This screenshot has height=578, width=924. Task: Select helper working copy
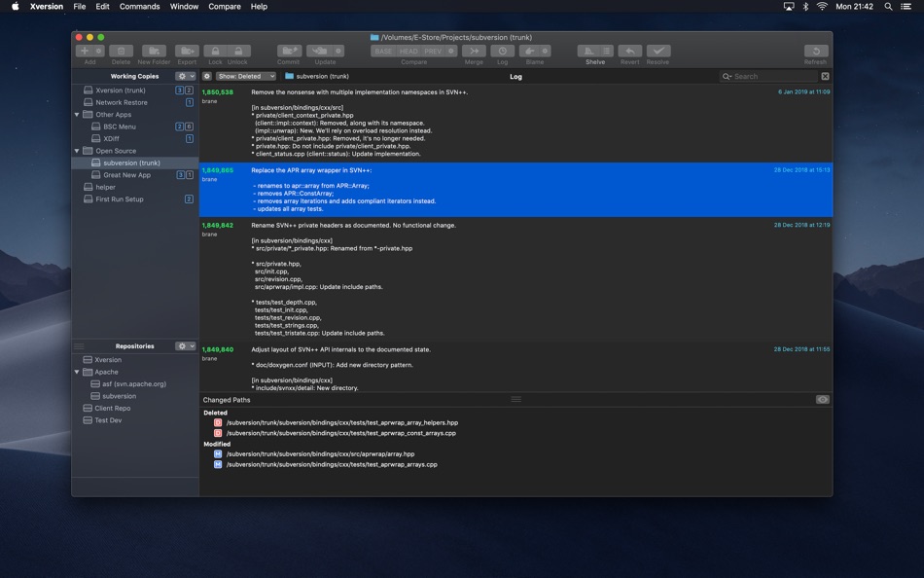click(135, 187)
